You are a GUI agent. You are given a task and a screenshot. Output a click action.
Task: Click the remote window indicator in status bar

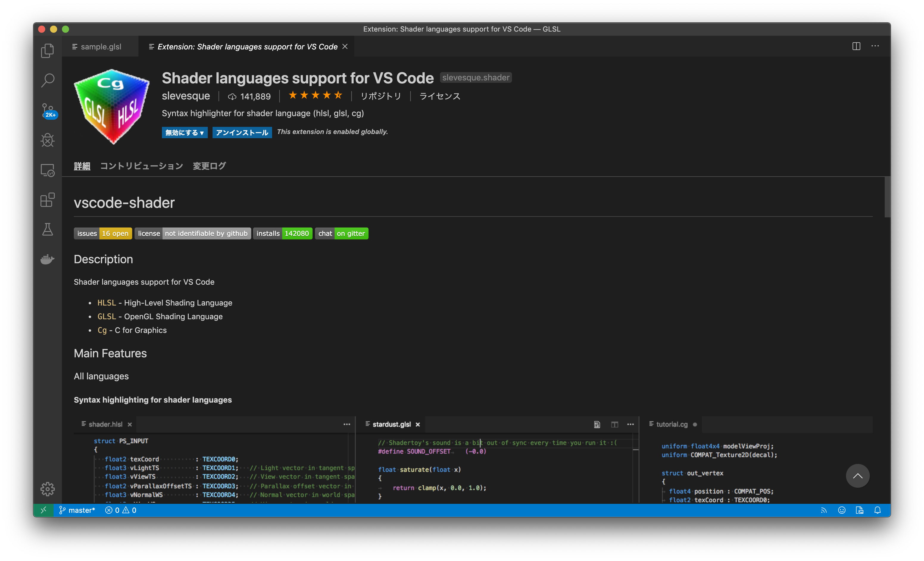coord(43,510)
